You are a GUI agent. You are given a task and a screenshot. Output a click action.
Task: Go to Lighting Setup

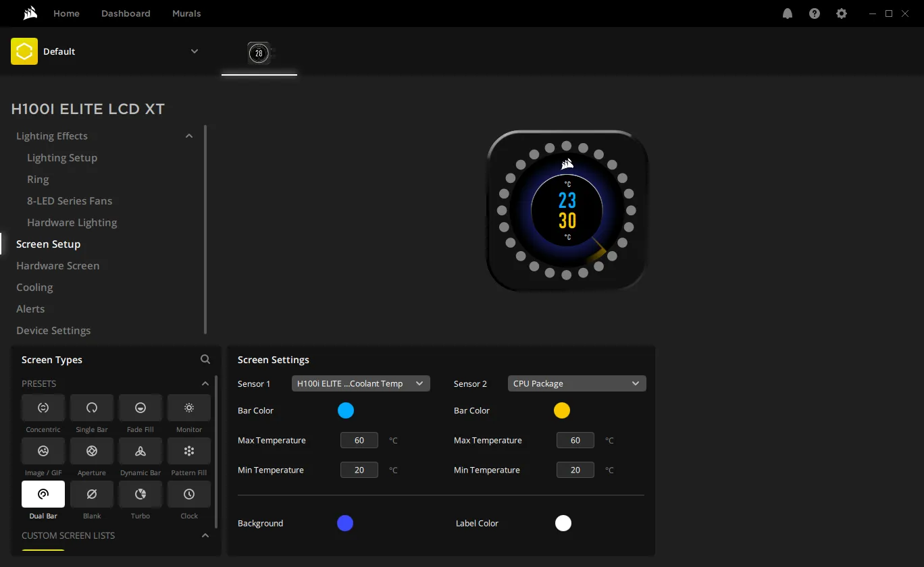pyautogui.click(x=62, y=157)
